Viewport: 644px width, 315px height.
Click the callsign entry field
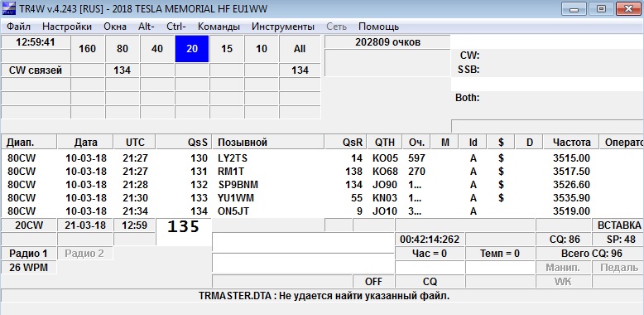point(303,242)
